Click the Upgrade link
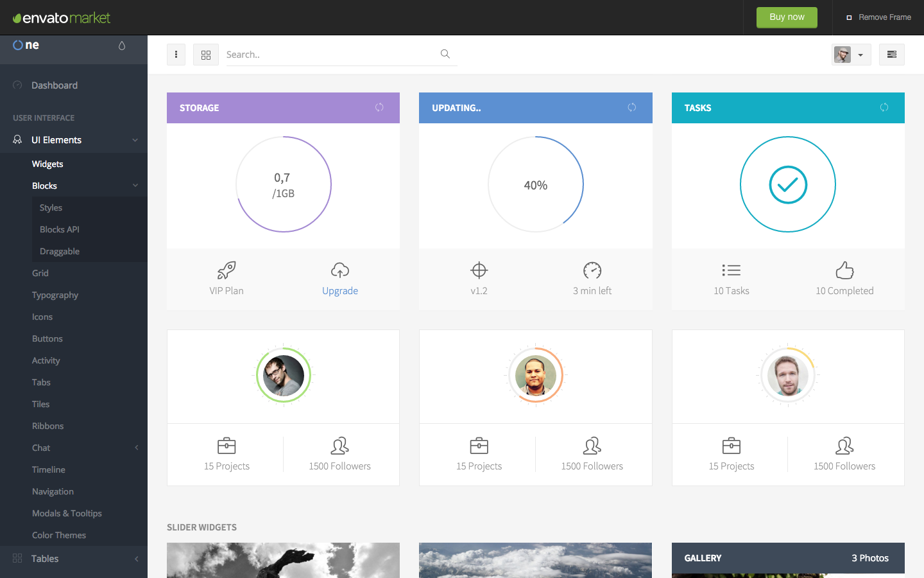The width and height of the screenshot is (924, 578). pos(340,291)
